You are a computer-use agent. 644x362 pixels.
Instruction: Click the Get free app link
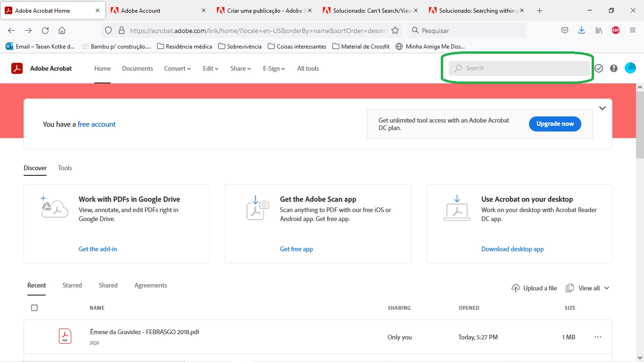297,249
